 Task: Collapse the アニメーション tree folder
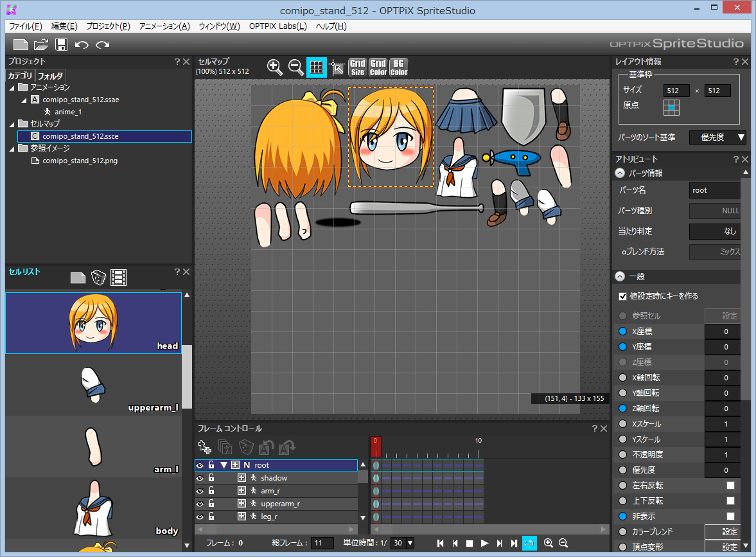click(x=12, y=88)
